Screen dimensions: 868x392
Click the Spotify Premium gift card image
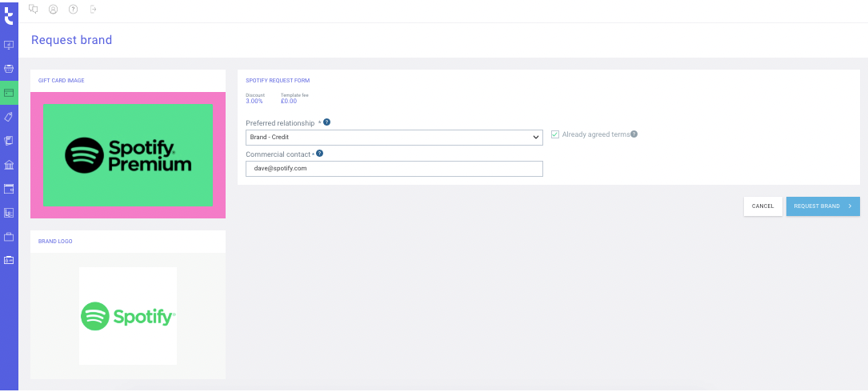(128, 155)
